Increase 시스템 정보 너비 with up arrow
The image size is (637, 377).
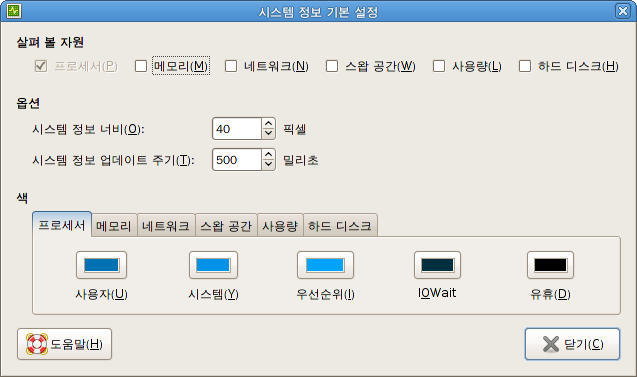pyautogui.click(x=269, y=124)
